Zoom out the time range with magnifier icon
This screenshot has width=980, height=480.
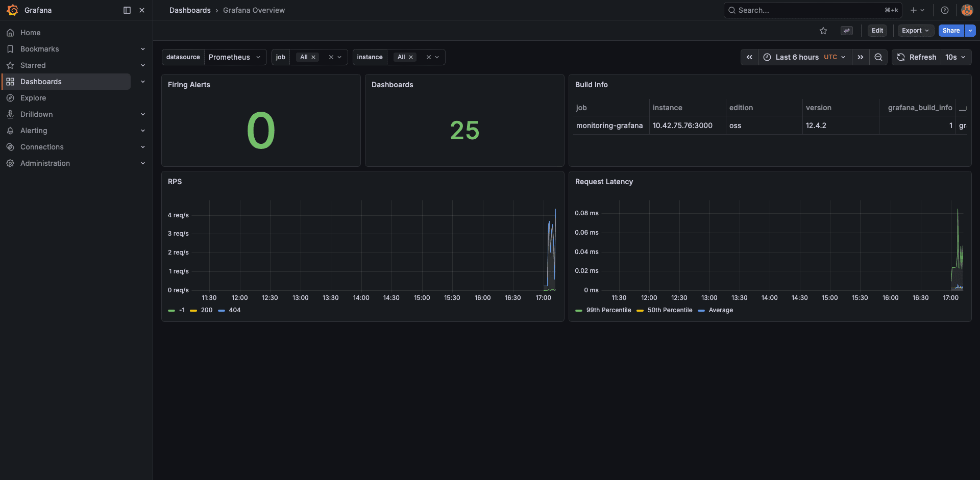coord(878,57)
